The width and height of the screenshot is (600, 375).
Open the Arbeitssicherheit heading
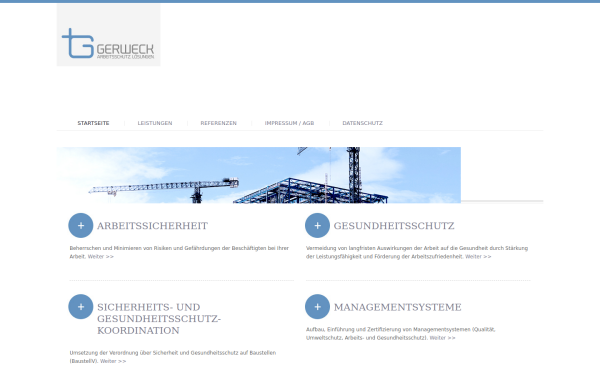tap(152, 226)
